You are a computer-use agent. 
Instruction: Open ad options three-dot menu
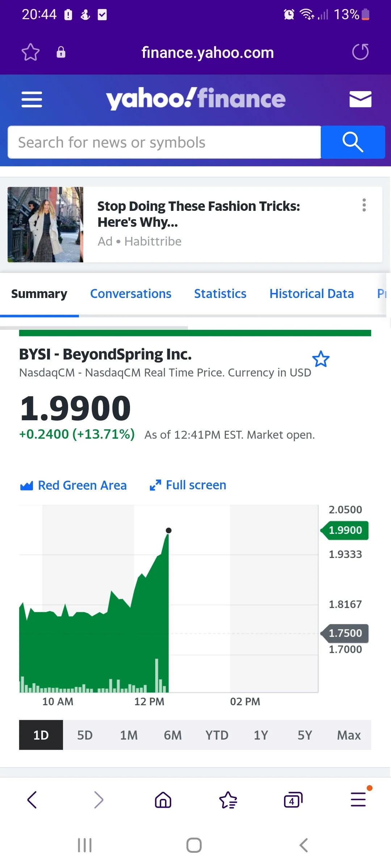point(364,205)
